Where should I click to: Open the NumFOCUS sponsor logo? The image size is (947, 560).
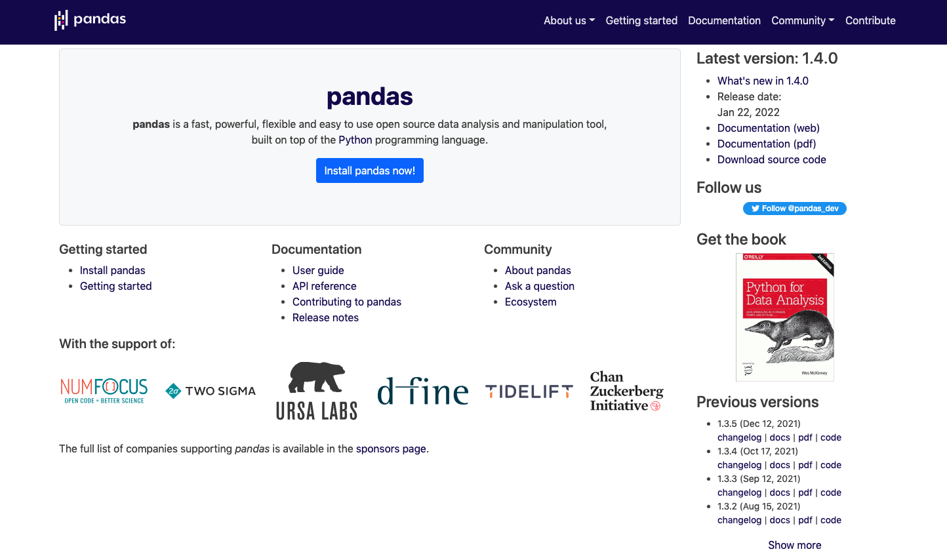click(104, 391)
